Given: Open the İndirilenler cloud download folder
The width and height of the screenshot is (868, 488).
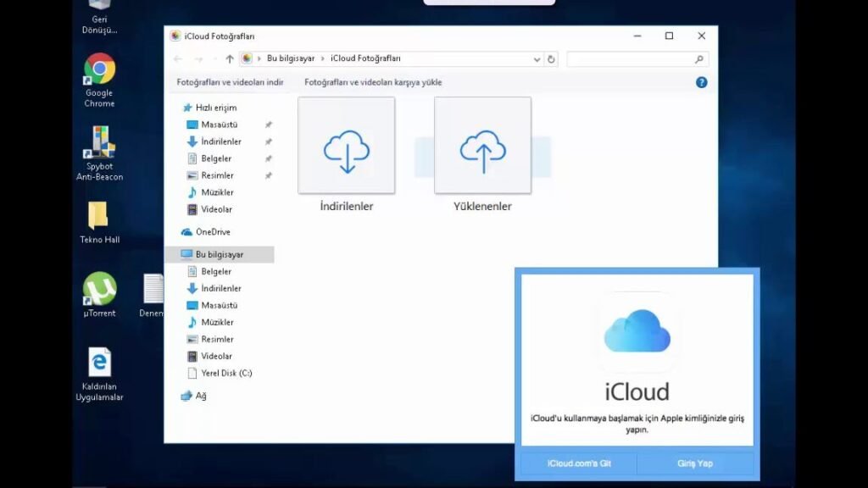Looking at the screenshot, I should [347, 146].
